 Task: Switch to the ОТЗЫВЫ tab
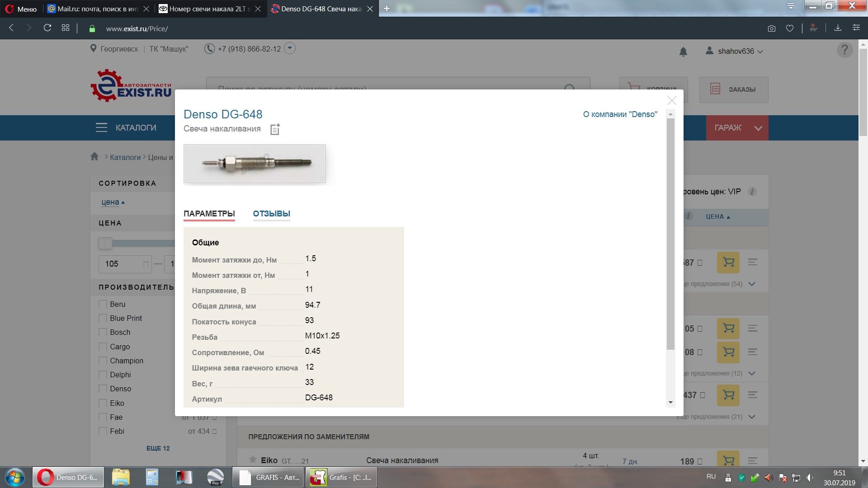click(x=271, y=214)
